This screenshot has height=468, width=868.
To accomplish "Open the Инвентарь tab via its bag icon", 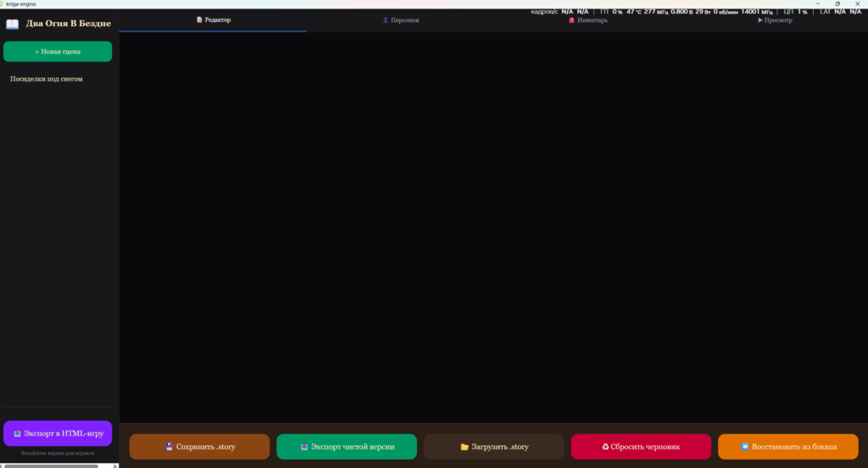I will (x=571, y=20).
